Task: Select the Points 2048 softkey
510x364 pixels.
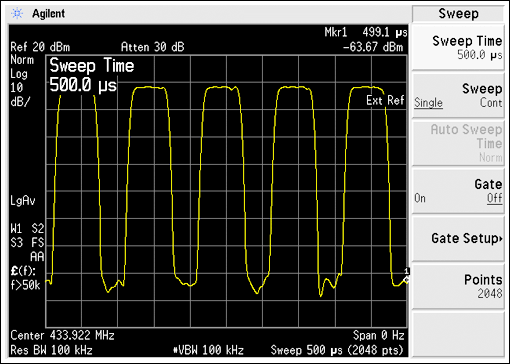Action: coord(458,286)
